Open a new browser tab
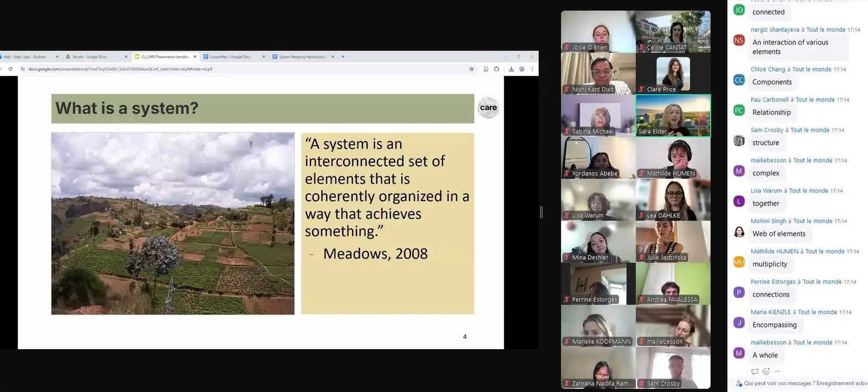Image resolution: width=868 pixels, height=392 pixels. tap(343, 56)
